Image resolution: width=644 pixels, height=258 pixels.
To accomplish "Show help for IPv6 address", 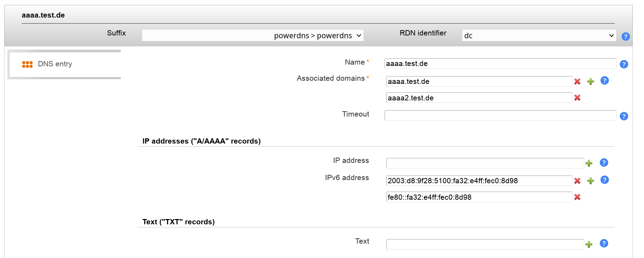I will pos(604,180).
